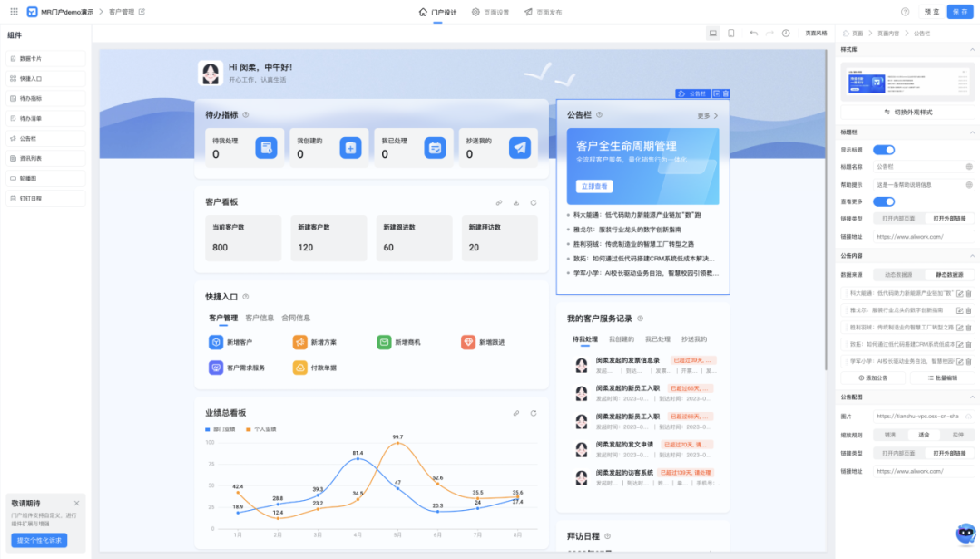Viewport: 980px width, 559px height.
Task: Switch to the 页面设置 tab
Action: point(491,12)
